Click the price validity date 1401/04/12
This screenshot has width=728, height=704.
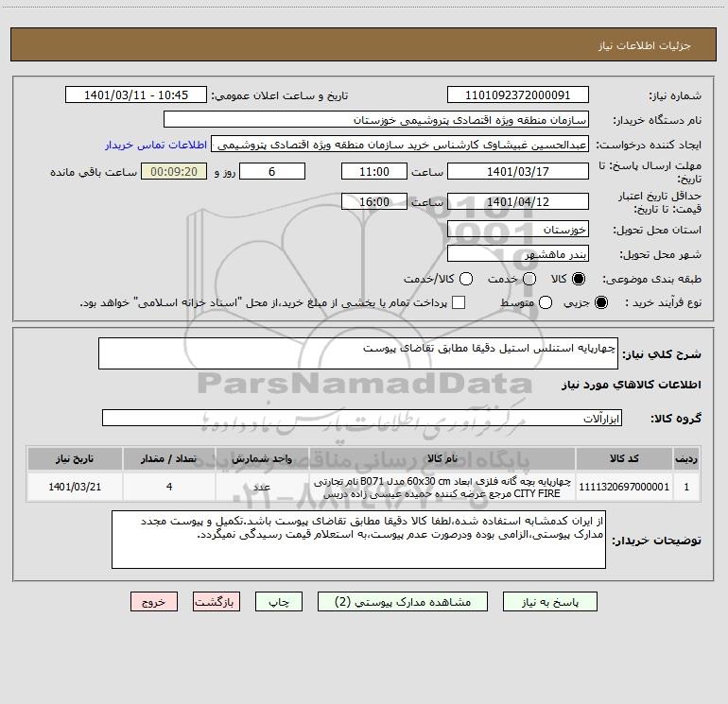point(518,202)
